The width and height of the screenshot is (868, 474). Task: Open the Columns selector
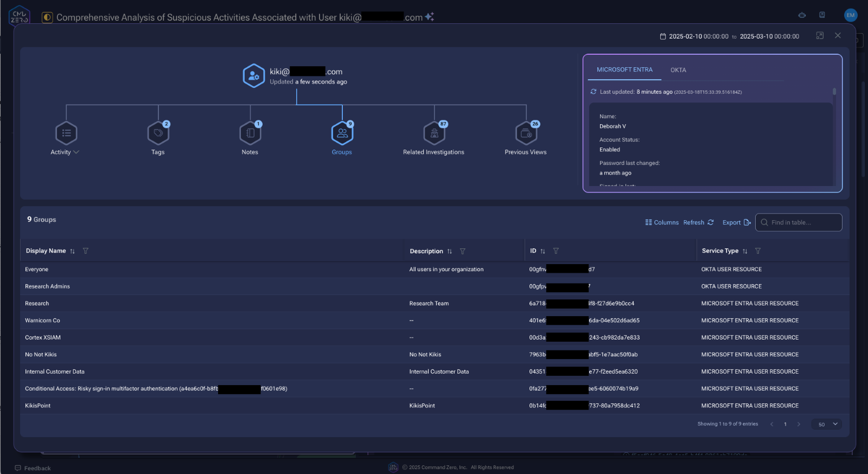(662, 222)
